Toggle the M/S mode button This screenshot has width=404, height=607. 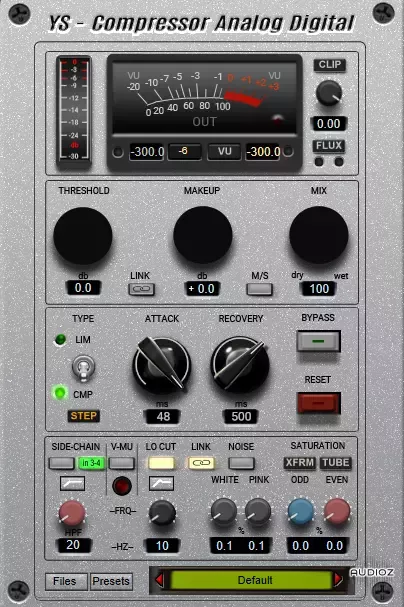point(259,289)
